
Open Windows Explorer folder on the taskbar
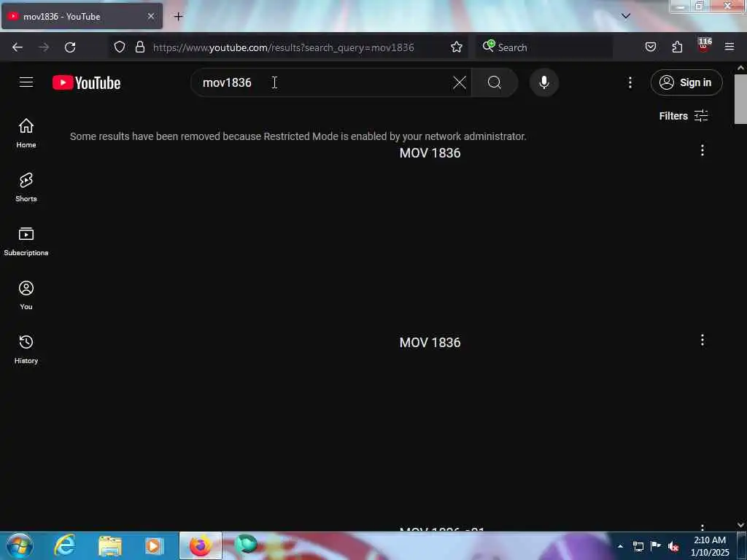coord(110,546)
